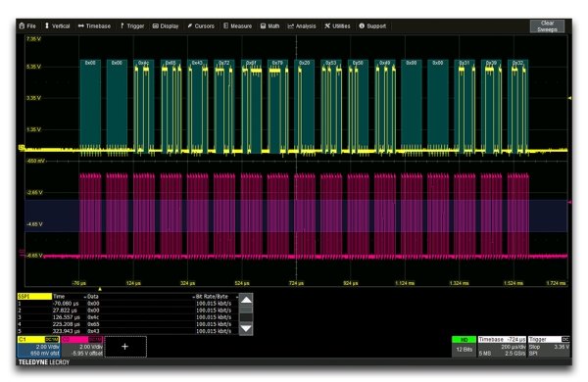The height and width of the screenshot is (382, 588).
Task: Select table row with time 323.943 µs
Action: pyautogui.click(x=127, y=331)
